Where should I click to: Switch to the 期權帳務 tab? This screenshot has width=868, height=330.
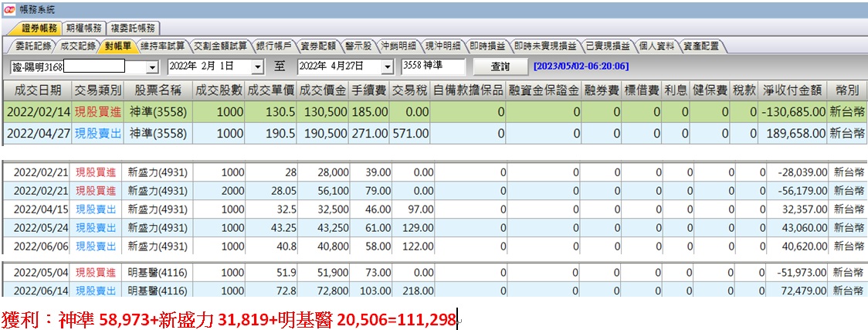pos(84,29)
